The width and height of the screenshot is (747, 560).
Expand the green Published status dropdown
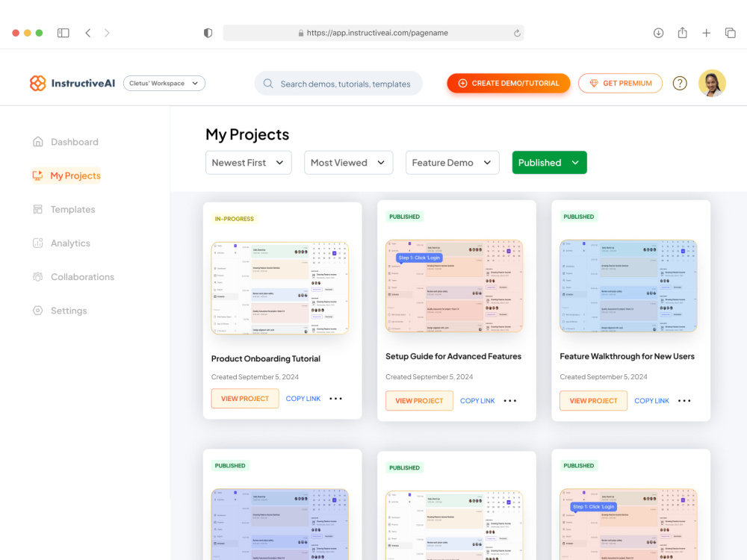coord(549,163)
